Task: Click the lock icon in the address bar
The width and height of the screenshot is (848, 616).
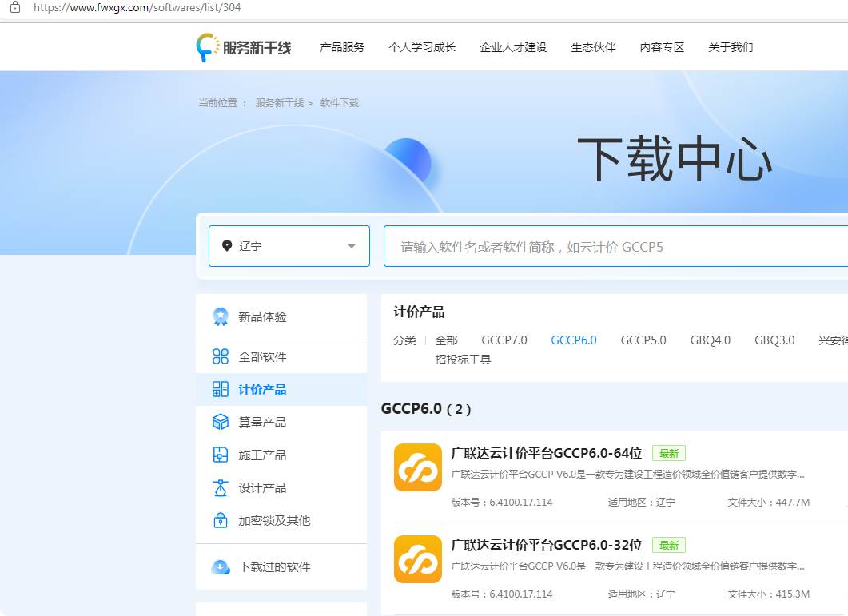Action: click(x=15, y=7)
